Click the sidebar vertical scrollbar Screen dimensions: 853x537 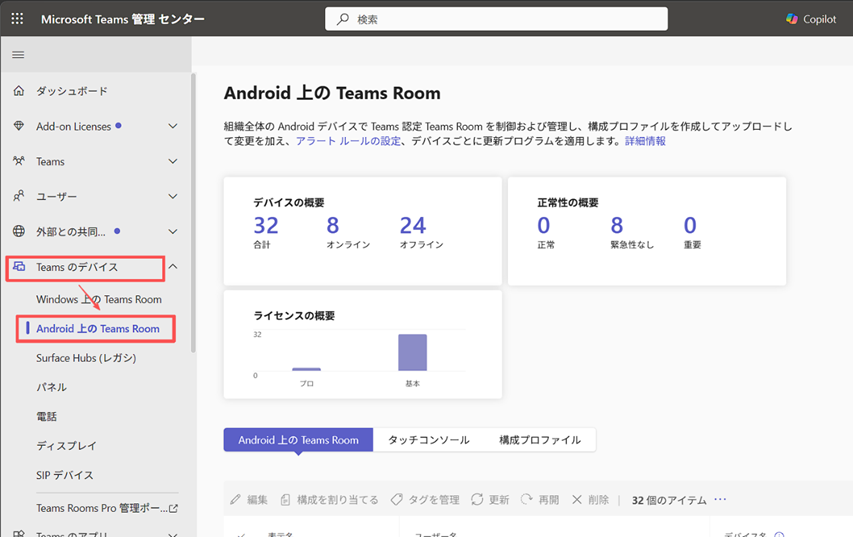click(x=193, y=212)
